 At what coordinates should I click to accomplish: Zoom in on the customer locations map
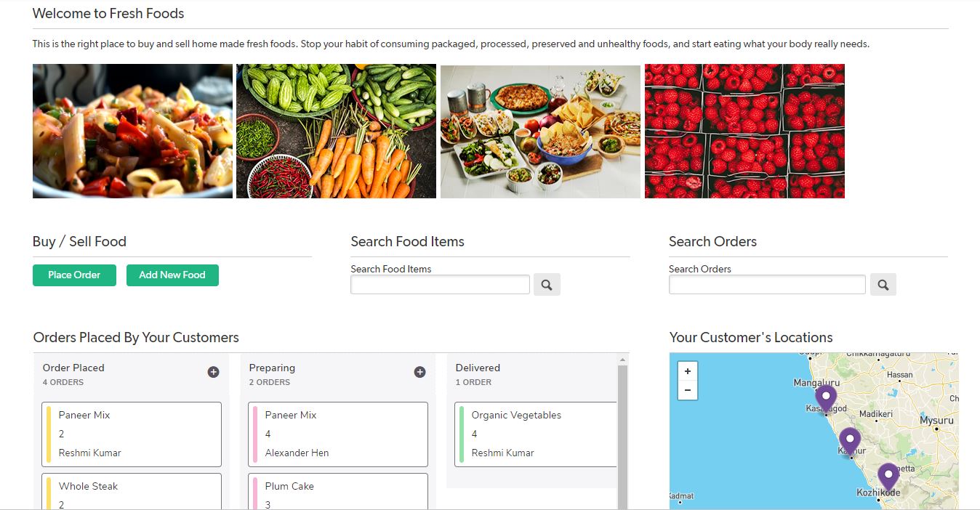(x=687, y=371)
